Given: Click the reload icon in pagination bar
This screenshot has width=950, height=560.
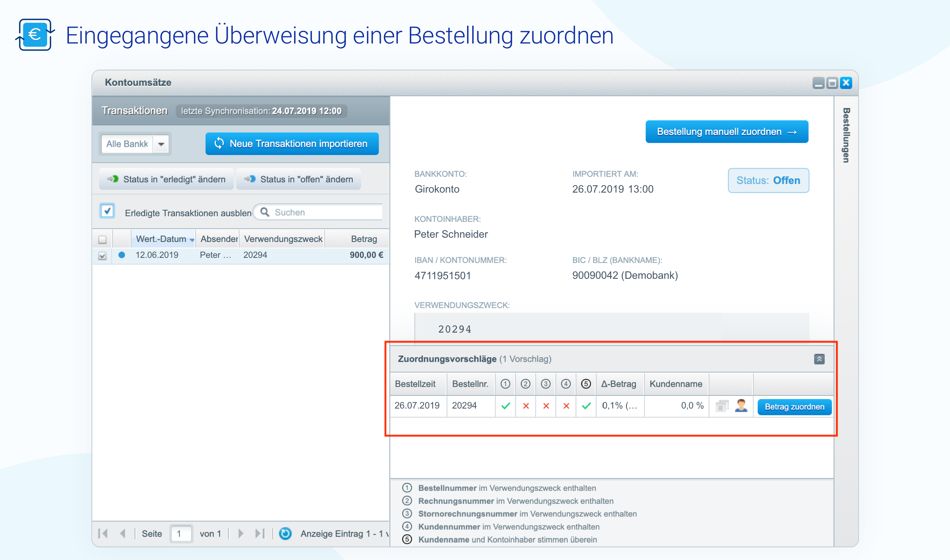Looking at the screenshot, I should pos(285,534).
